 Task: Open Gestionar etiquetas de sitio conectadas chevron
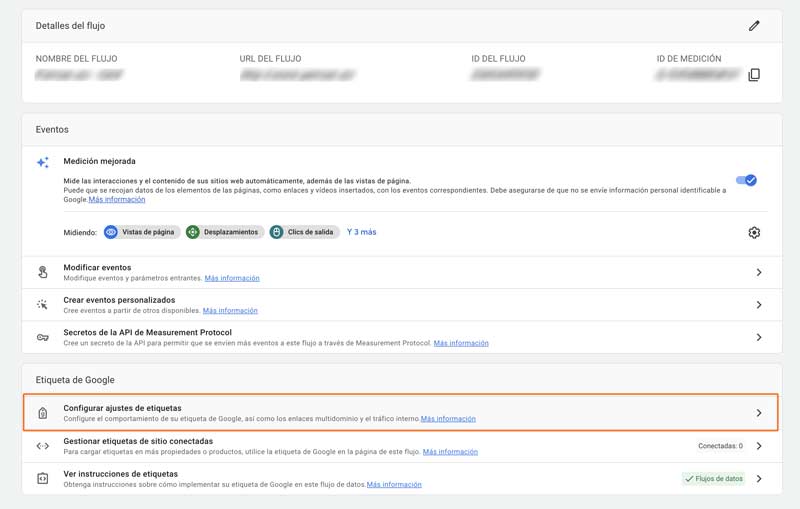click(x=759, y=446)
